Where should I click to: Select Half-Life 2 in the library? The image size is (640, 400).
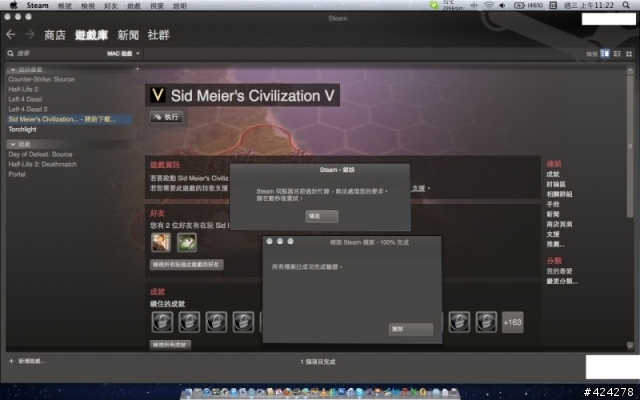(x=23, y=89)
